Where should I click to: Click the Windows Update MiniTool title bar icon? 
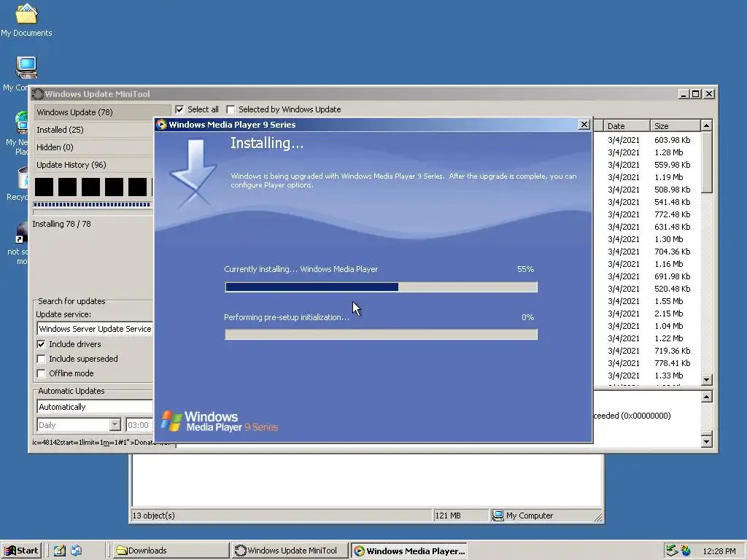pos(38,94)
